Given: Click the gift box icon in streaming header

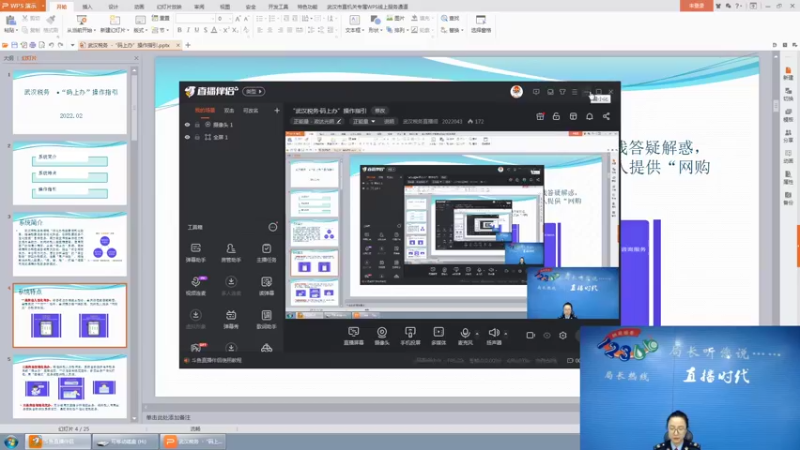Looking at the screenshot, I should 540,116.
